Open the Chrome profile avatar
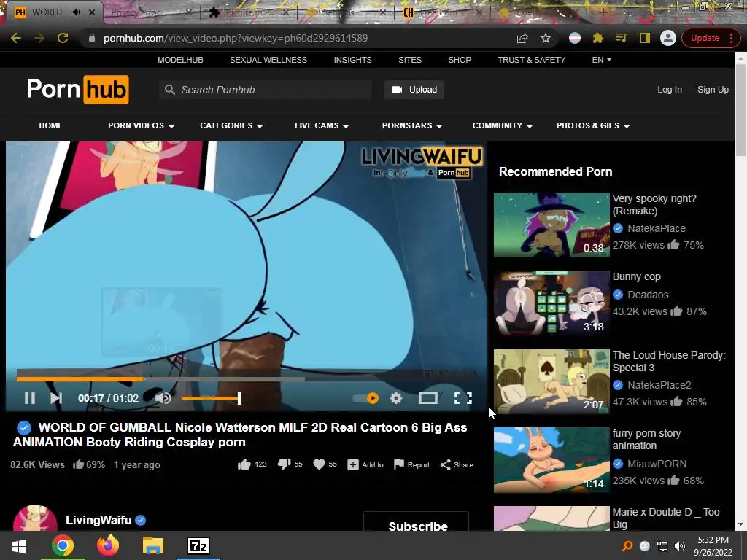747x560 pixels. (668, 38)
